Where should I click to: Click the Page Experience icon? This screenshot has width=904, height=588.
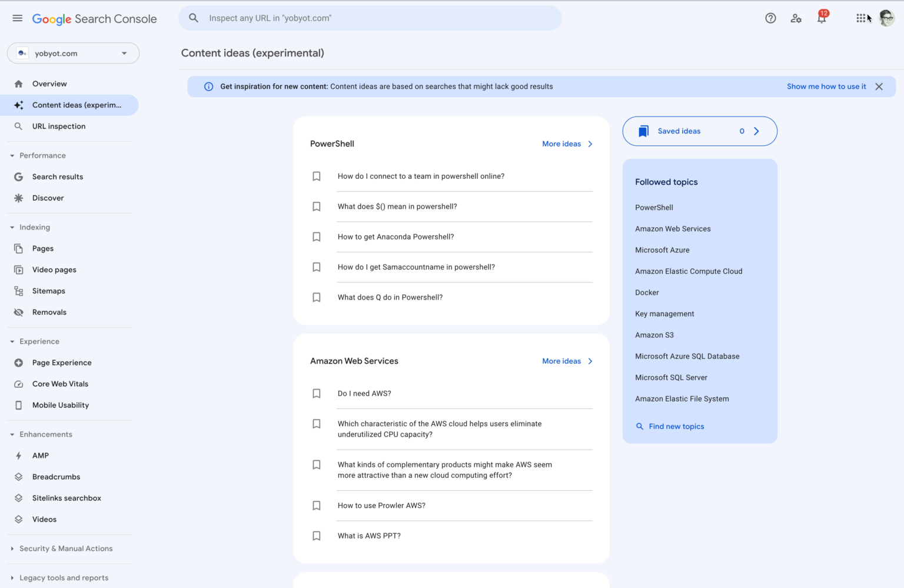coord(19,363)
